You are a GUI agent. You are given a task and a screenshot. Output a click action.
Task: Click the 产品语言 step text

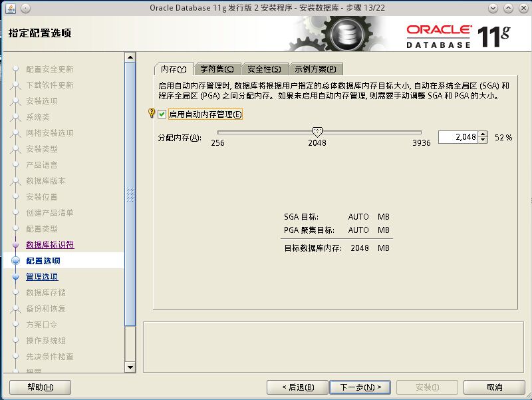42,165
